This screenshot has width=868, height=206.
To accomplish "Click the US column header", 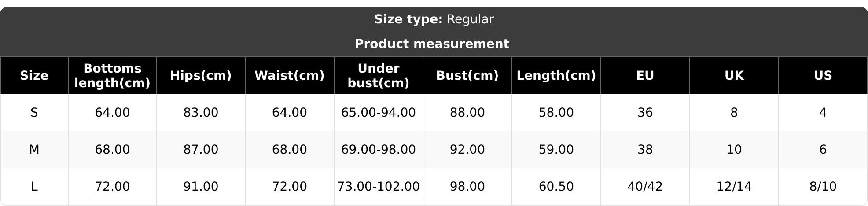I will 823,76.
